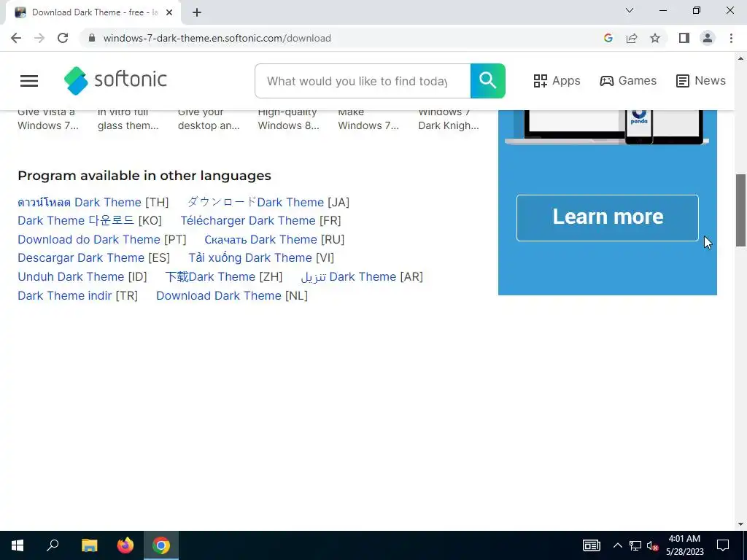Click the Dark Knigh... related program text

click(x=449, y=125)
